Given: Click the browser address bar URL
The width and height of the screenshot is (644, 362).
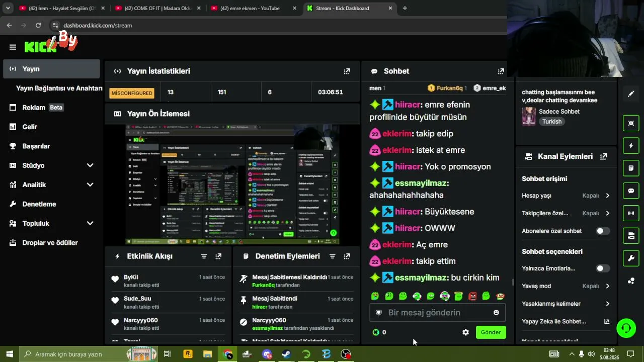Looking at the screenshot, I should pyautogui.click(x=98, y=25).
